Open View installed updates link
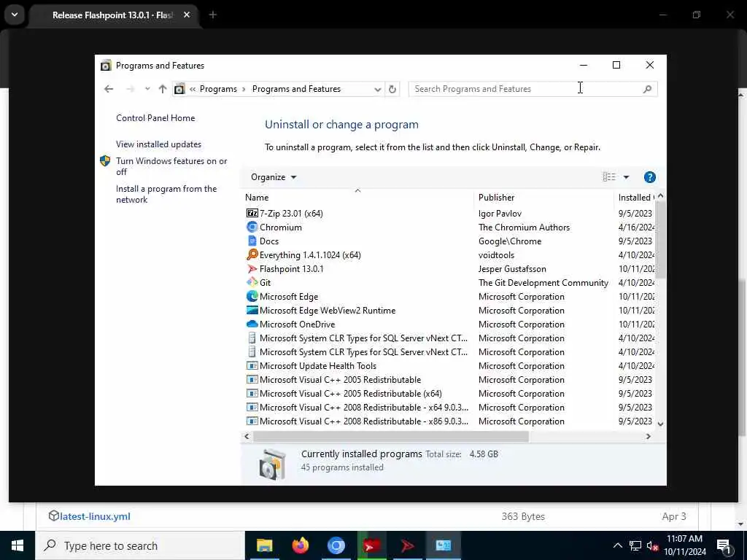Viewport: 747px width, 560px height. tap(158, 144)
